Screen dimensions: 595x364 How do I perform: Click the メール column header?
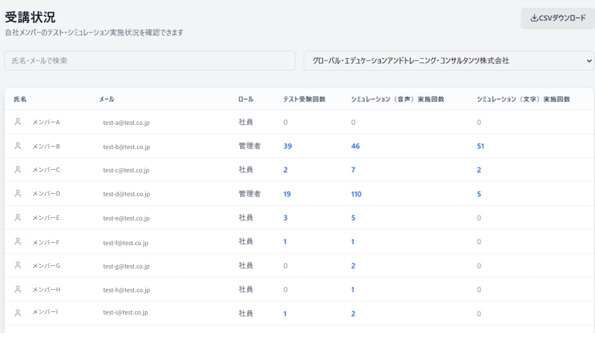107,99
